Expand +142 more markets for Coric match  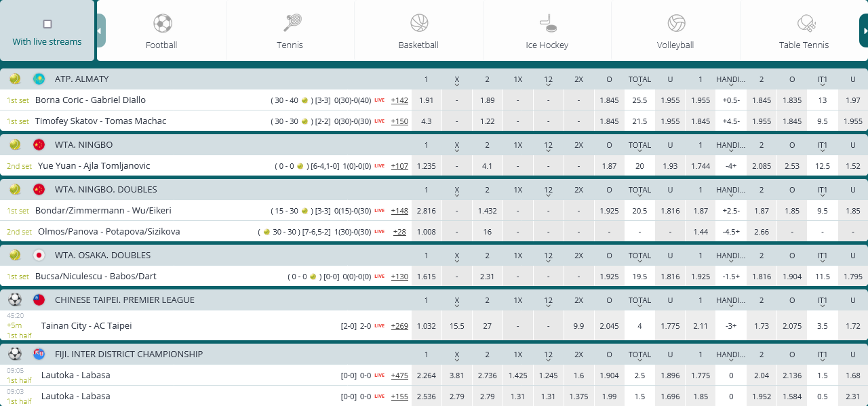pyautogui.click(x=399, y=100)
